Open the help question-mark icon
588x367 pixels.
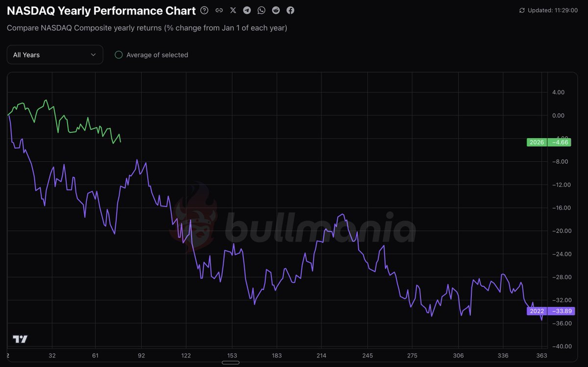pyautogui.click(x=204, y=10)
